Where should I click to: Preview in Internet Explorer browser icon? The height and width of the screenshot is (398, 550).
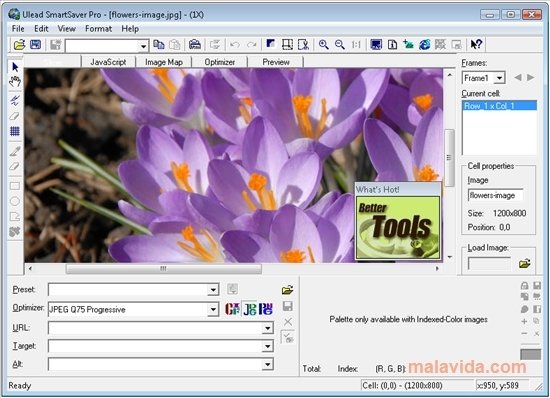tap(424, 45)
